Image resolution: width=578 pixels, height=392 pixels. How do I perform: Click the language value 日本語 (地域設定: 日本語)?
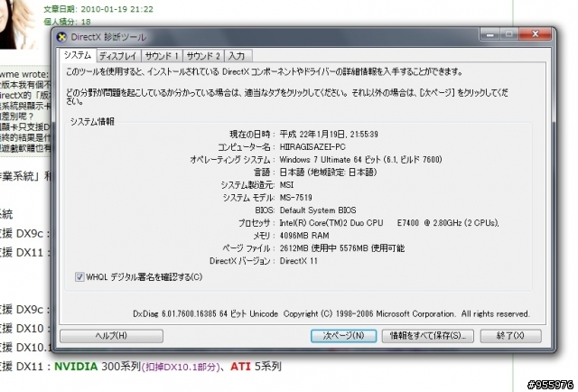pos(328,173)
